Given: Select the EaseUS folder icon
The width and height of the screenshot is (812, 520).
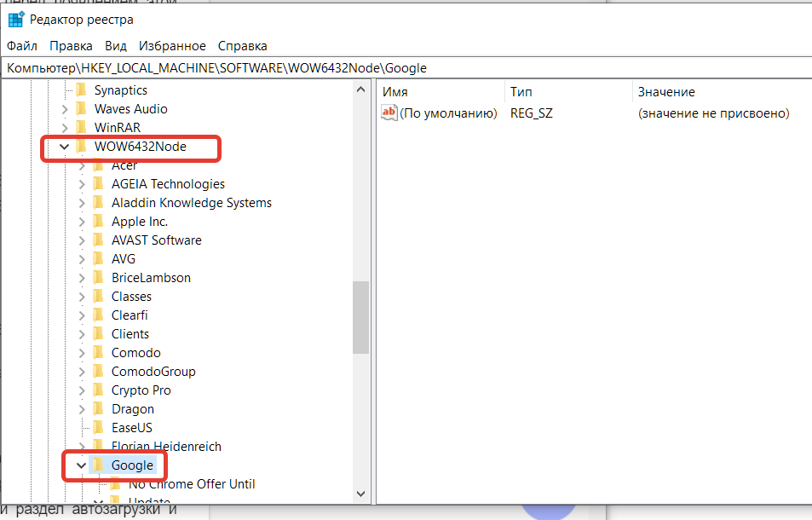Looking at the screenshot, I should click(x=98, y=427).
